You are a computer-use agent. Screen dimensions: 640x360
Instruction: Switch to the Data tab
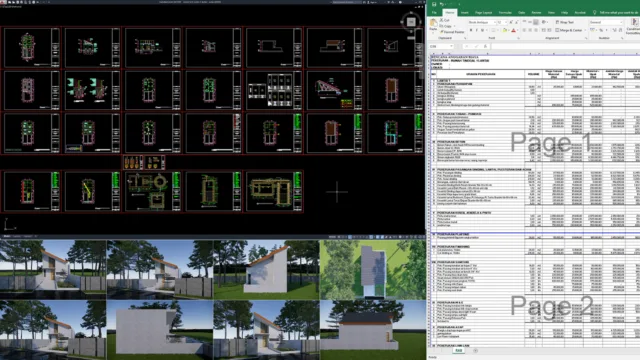point(521,13)
